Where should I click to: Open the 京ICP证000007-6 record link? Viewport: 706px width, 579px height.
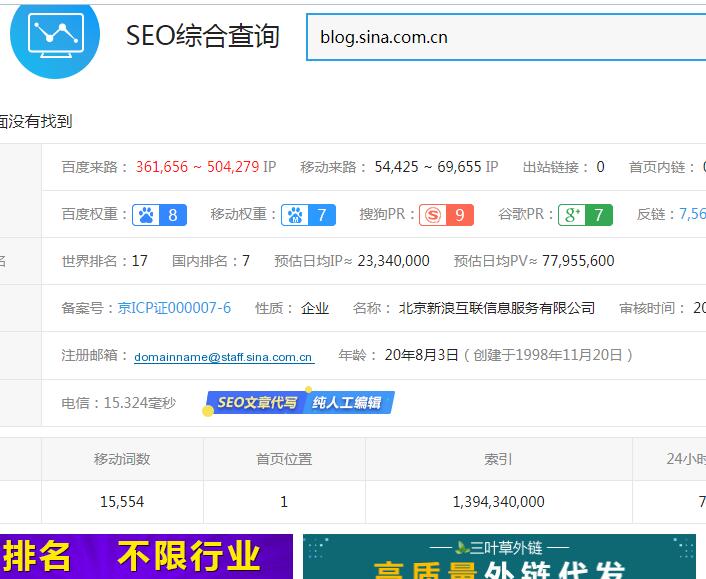point(174,308)
